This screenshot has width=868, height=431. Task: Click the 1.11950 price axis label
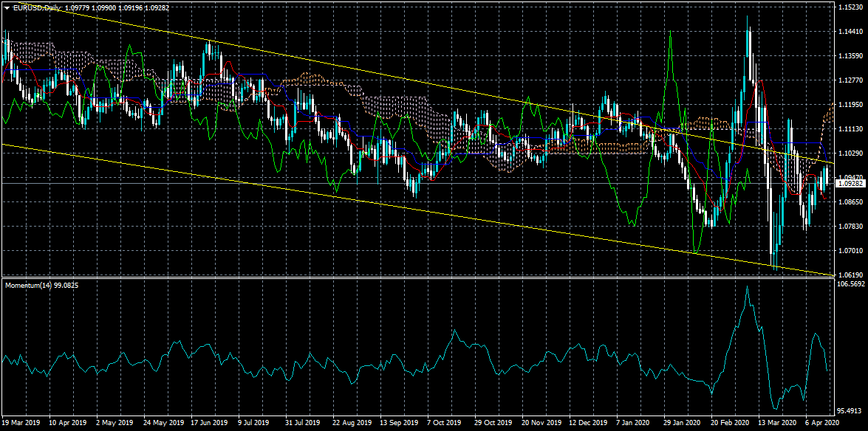tap(850, 105)
